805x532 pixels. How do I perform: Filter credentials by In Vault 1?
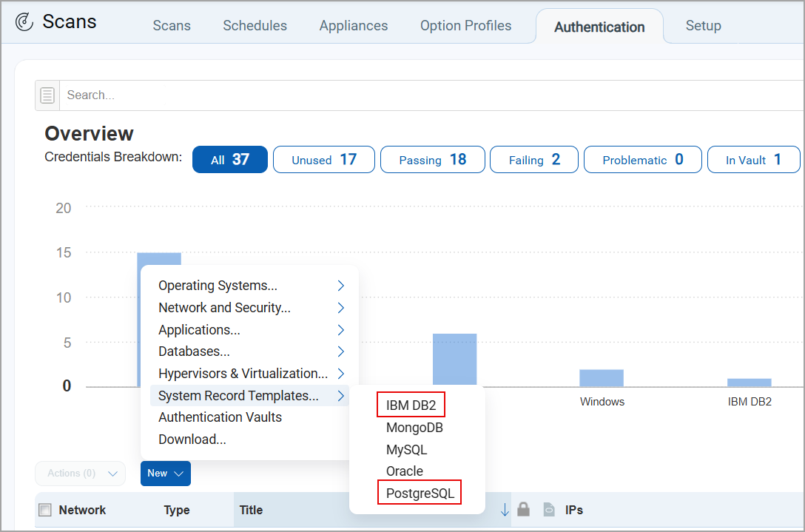point(754,159)
